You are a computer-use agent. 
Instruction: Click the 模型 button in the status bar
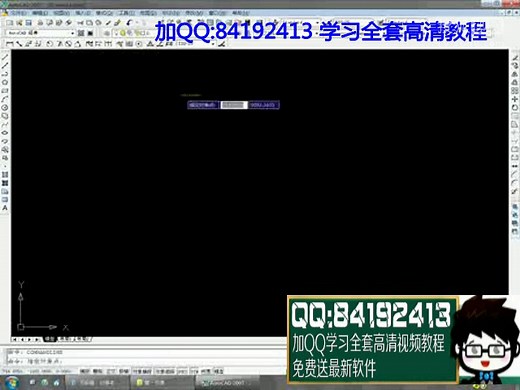click(219, 371)
